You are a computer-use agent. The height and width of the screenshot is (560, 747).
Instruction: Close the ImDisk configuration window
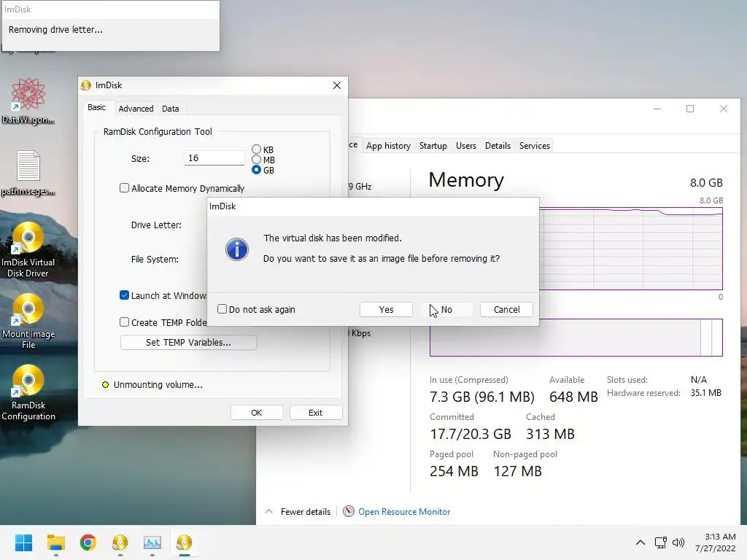coord(337,85)
